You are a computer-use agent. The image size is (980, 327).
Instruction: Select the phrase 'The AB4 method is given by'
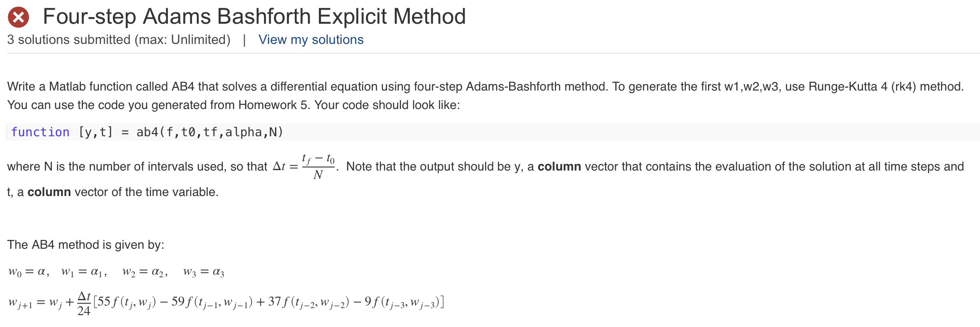(x=86, y=244)
